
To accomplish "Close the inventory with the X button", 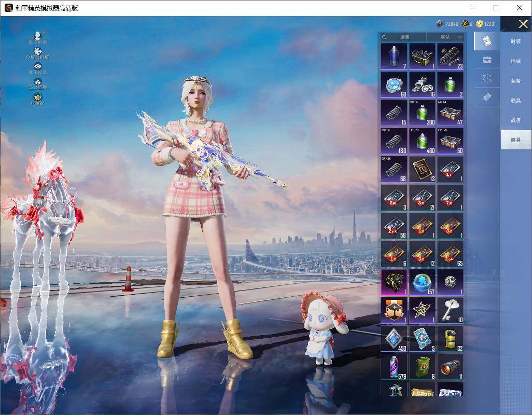I will [x=523, y=24].
